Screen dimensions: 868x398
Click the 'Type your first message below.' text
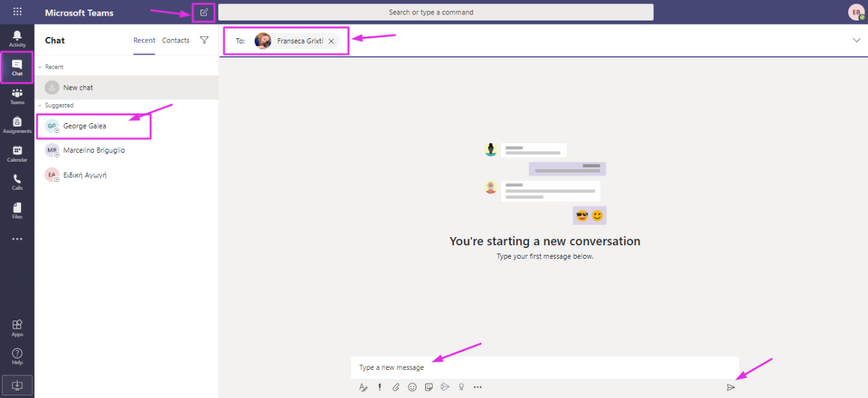point(545,256)
